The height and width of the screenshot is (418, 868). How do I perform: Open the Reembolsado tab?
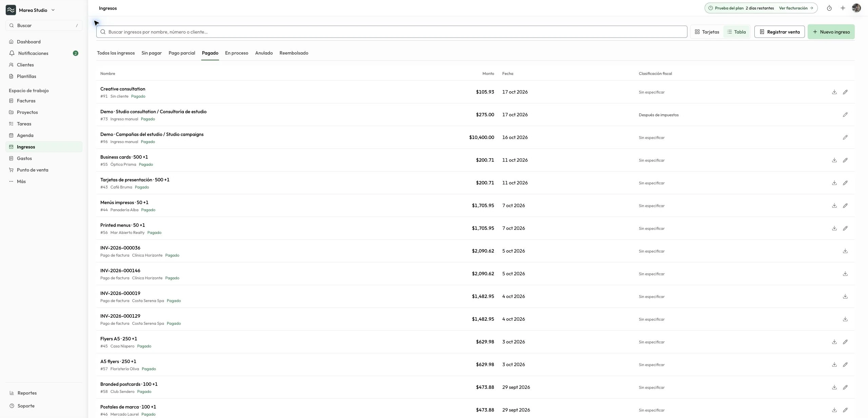[294, 53]
